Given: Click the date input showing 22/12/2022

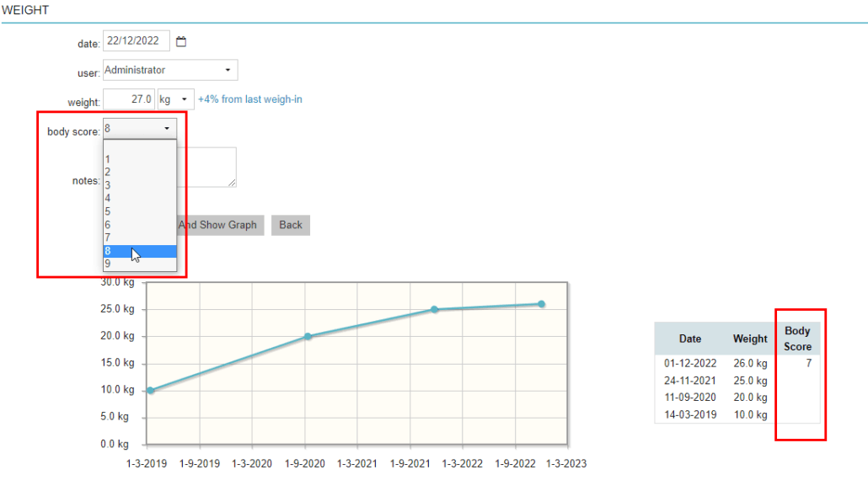Looking at the screenshot, I should point(137,40).
